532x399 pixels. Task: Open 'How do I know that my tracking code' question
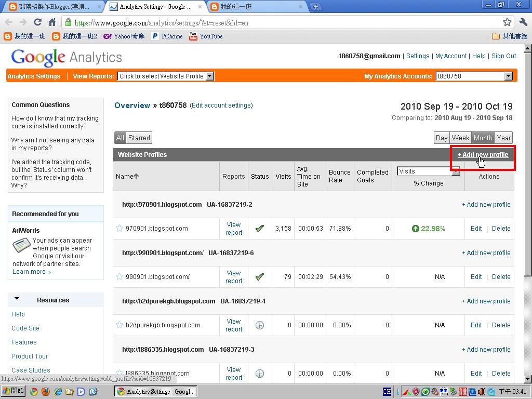click(x=55, y=122)
